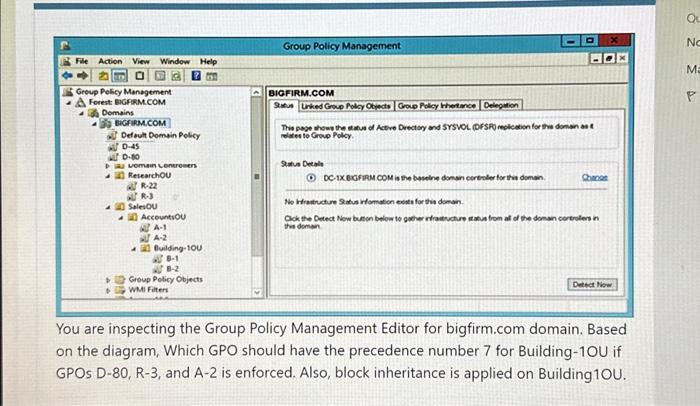Open the Help menu
700x406 pixels.
tap(208, 61)
